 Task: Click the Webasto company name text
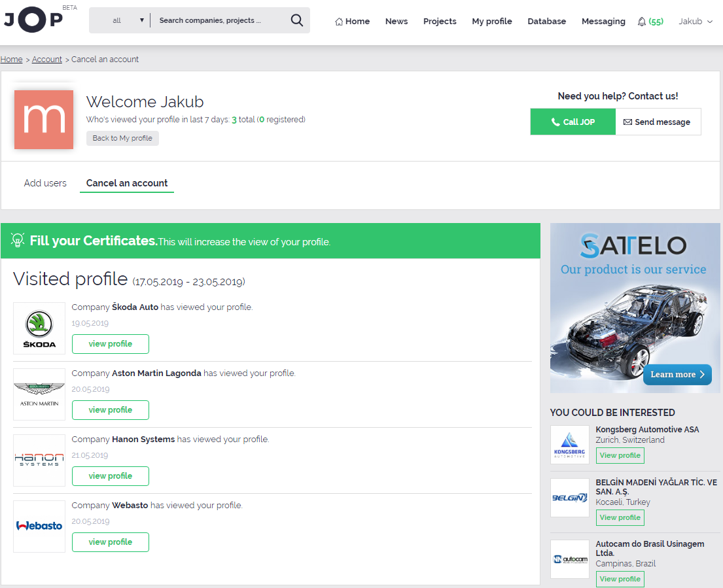[x=130, y=505]
